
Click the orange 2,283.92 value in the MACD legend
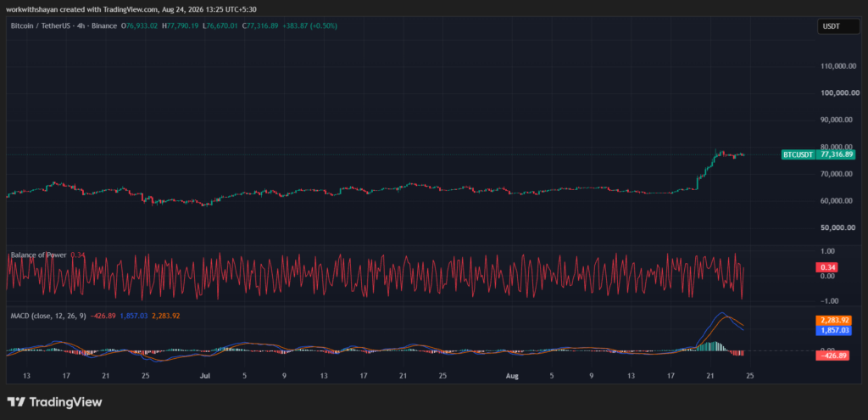[x=165, y=316]
